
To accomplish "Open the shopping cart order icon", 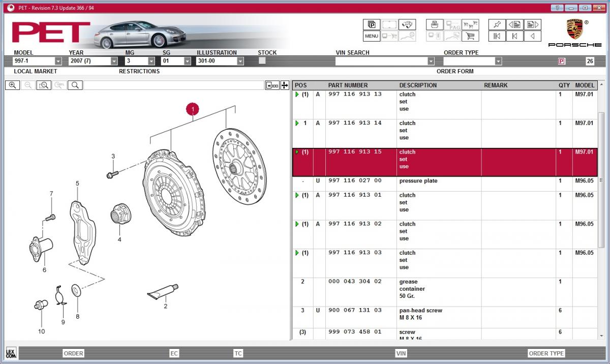I will [470, 36].
